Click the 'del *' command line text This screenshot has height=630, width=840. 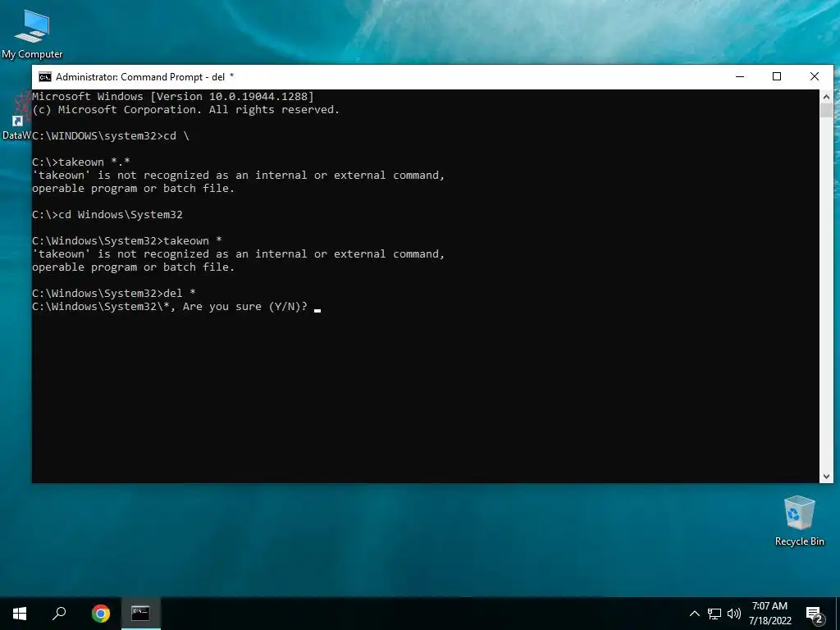[x=113, y=294]
